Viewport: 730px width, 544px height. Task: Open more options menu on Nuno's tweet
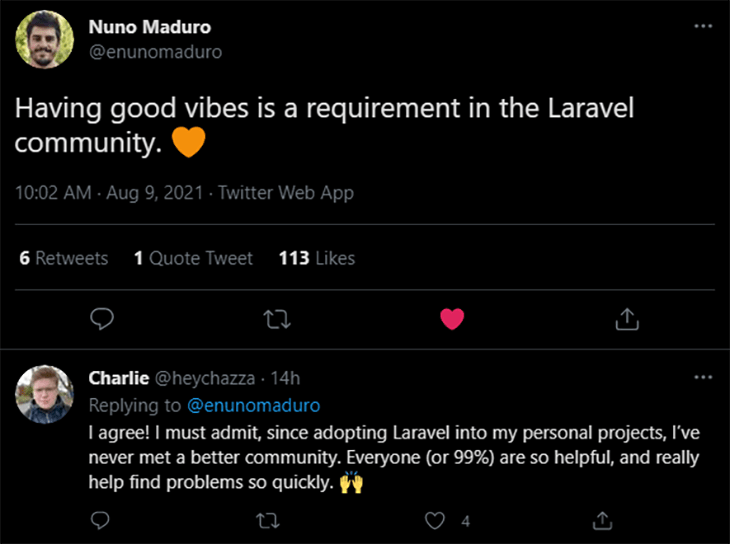tap(703, 26)
